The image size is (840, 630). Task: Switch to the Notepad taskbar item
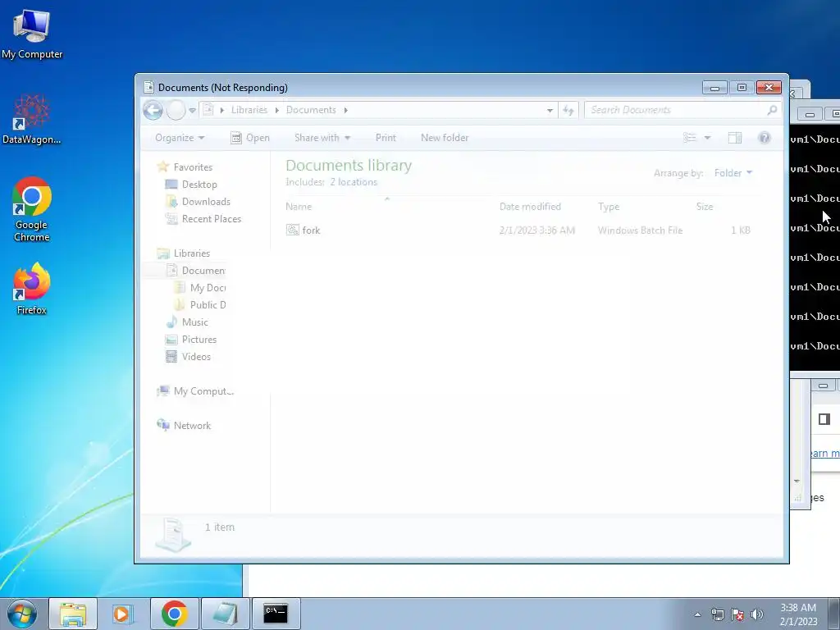tap(225, 614)
